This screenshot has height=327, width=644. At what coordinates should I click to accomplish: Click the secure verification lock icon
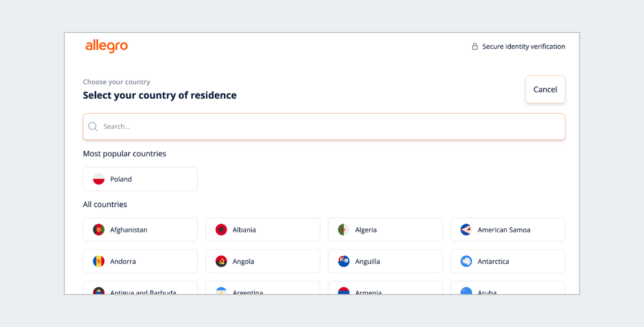coord(475,47)
